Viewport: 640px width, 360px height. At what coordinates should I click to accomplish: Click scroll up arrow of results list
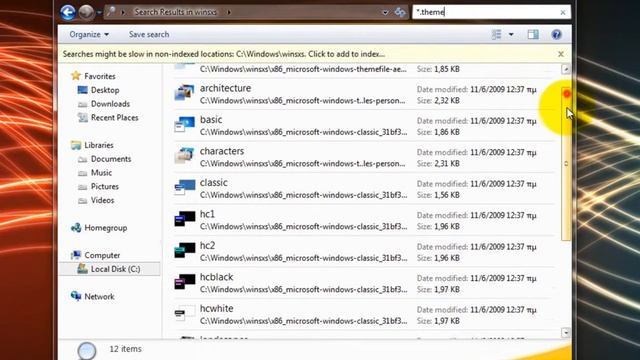(566, 69)
